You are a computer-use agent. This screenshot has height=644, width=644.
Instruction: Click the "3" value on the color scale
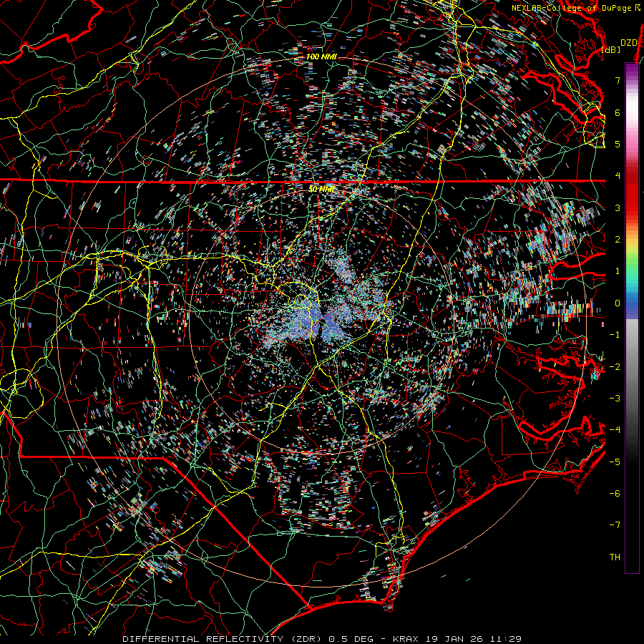618,208
